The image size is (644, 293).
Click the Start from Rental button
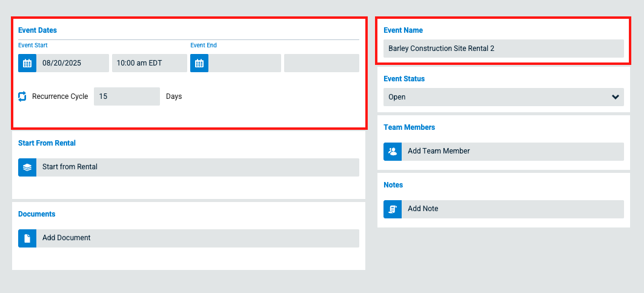pyautogui.click(x=188, y=167)
